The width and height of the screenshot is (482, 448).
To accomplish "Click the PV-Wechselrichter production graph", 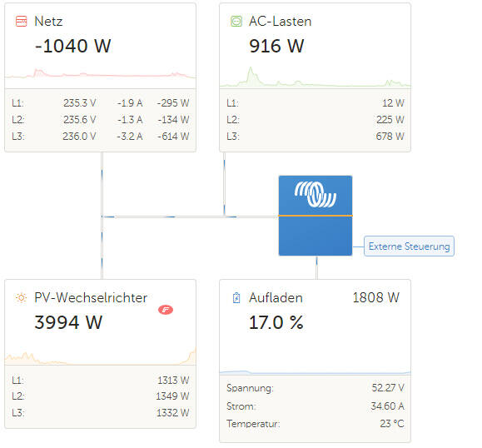I will (100, 356).
